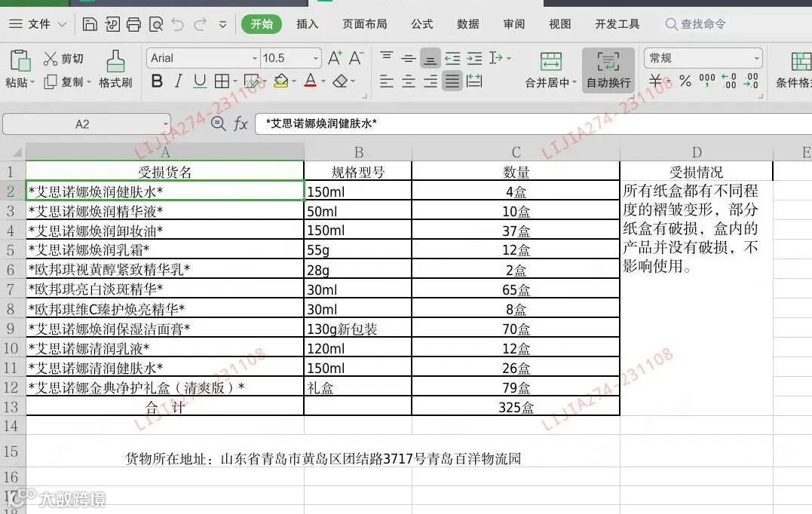Screen dimensions: 812x514
Task: Open quick access toolbar customize arrow
Action: pos(222,24)
